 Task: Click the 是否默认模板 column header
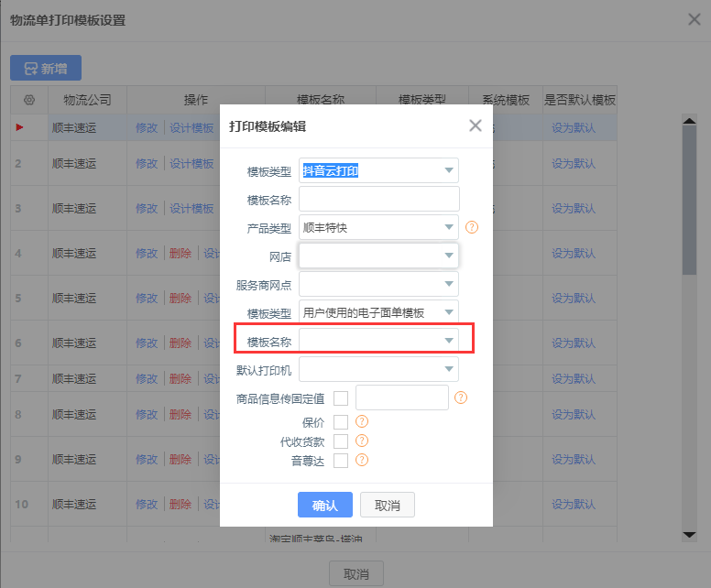tap(580, 100)
